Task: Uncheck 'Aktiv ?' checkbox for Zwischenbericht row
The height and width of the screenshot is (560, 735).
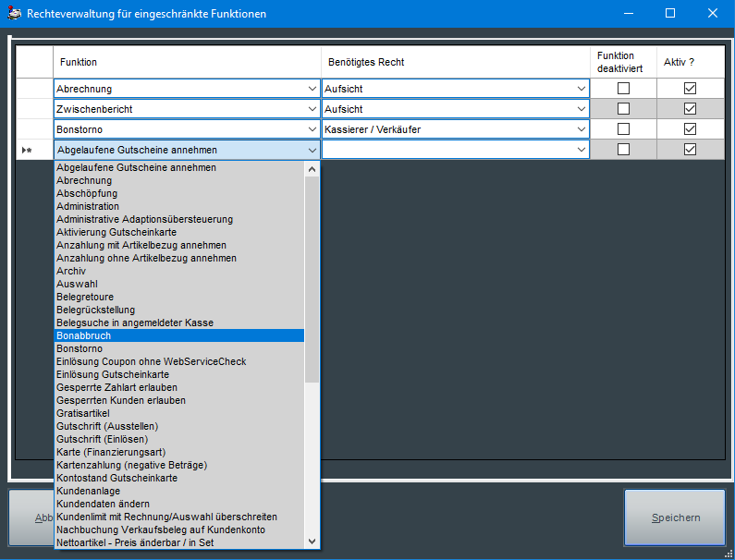Action: [690, 109]
